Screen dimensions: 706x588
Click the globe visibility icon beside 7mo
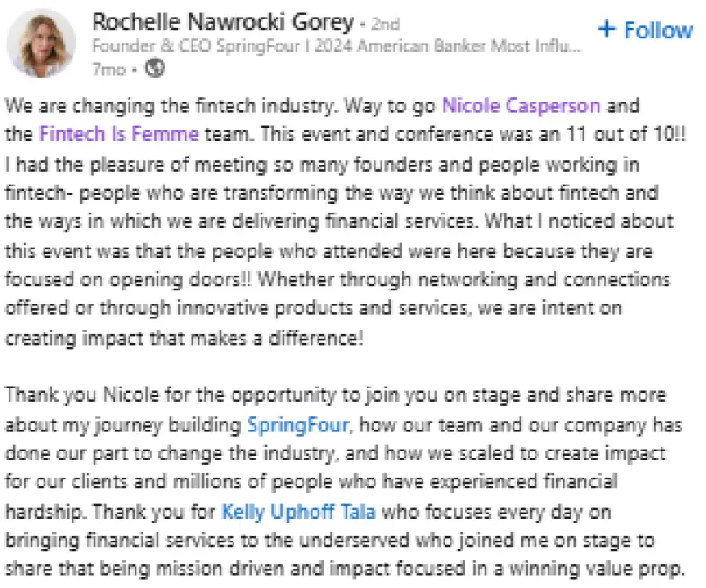[x=154, y=66]
